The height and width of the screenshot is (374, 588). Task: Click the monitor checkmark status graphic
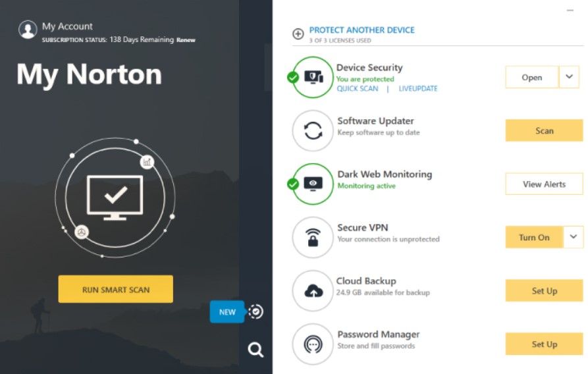(x=115, y=198)
